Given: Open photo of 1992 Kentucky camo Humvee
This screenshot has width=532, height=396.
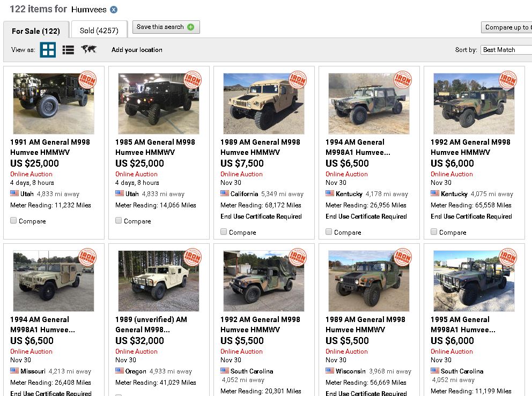Looking at the screenshot, I should [x=474, y=104].
